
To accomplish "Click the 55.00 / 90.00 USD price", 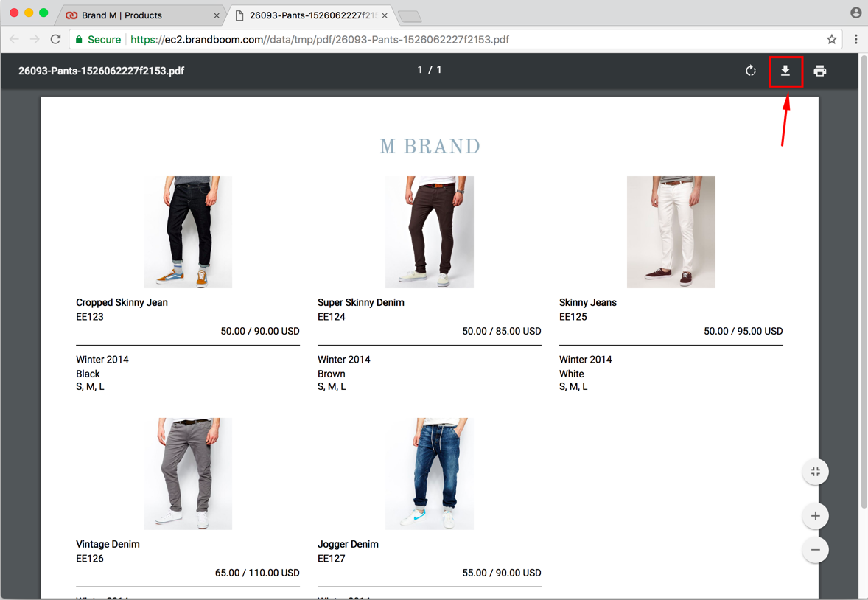I will point(502,573).
